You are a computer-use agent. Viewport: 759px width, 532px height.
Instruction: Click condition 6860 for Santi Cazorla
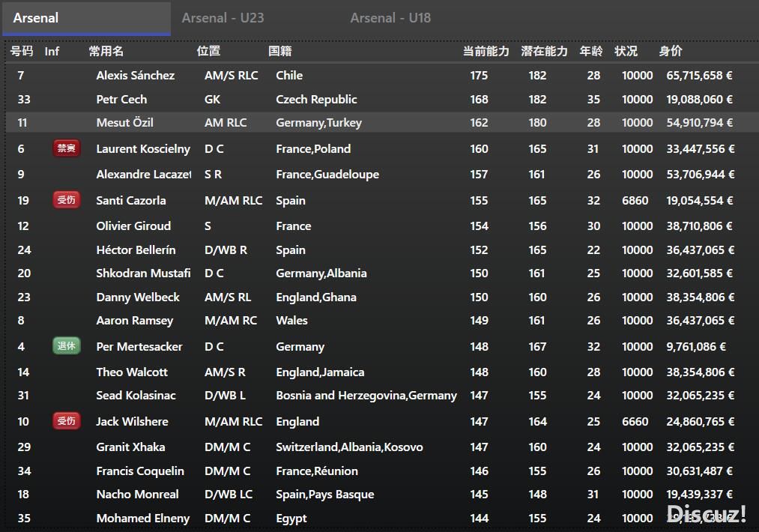pos(635,200)
